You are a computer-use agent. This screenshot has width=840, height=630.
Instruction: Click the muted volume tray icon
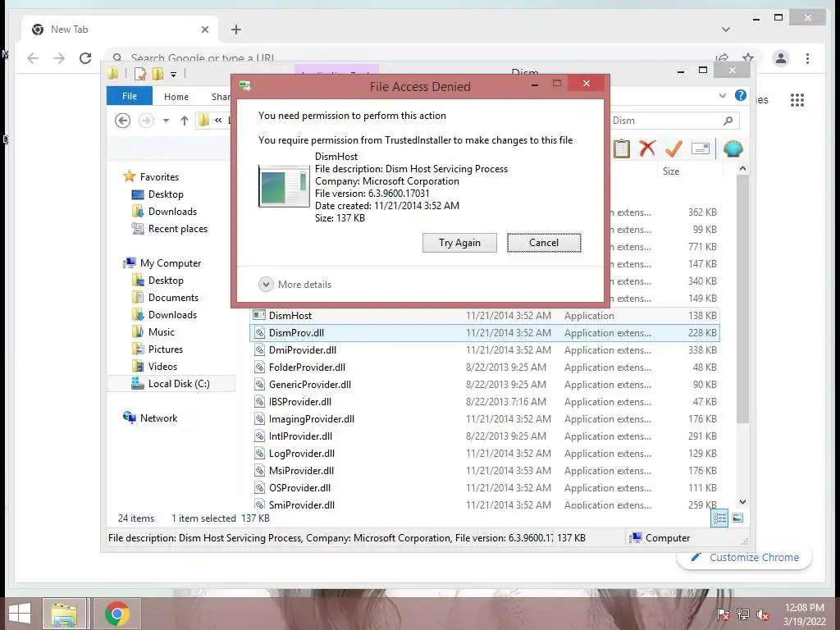coord(763,614)
